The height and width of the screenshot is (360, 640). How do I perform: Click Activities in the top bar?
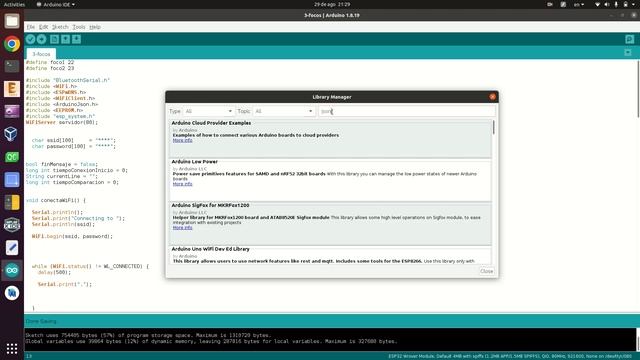[14, 4]
